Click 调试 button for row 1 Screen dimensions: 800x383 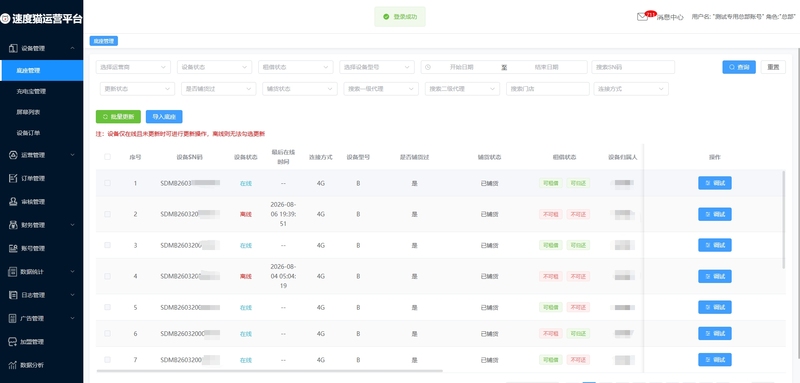click(715, 183)
